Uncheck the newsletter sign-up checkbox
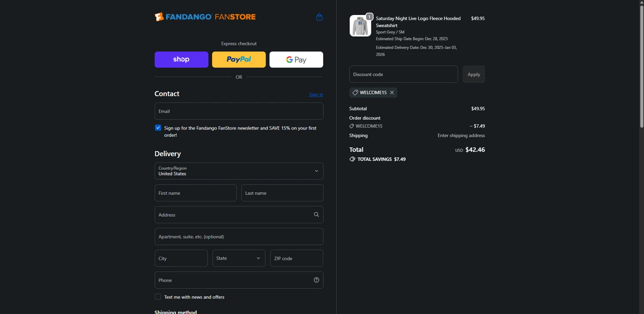This screenshot has width=644, height=314. 158,128
